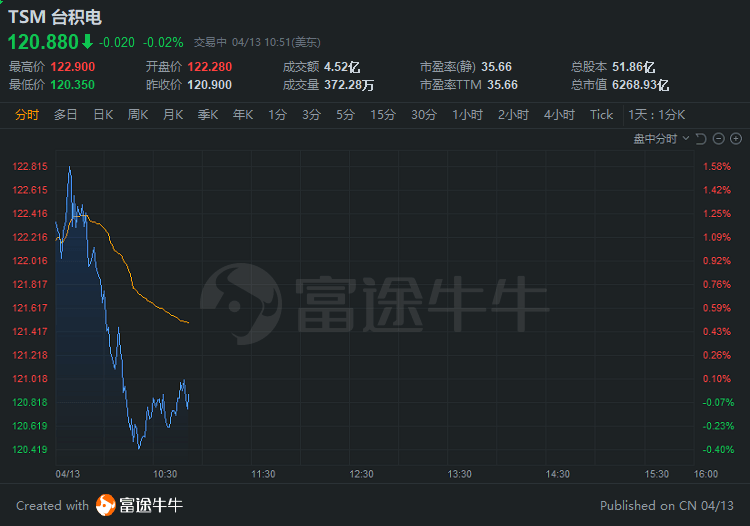Viewport: 750px width, 526px height.
Task: Click the chart reset (undo) icon
Action: (701, 139)
